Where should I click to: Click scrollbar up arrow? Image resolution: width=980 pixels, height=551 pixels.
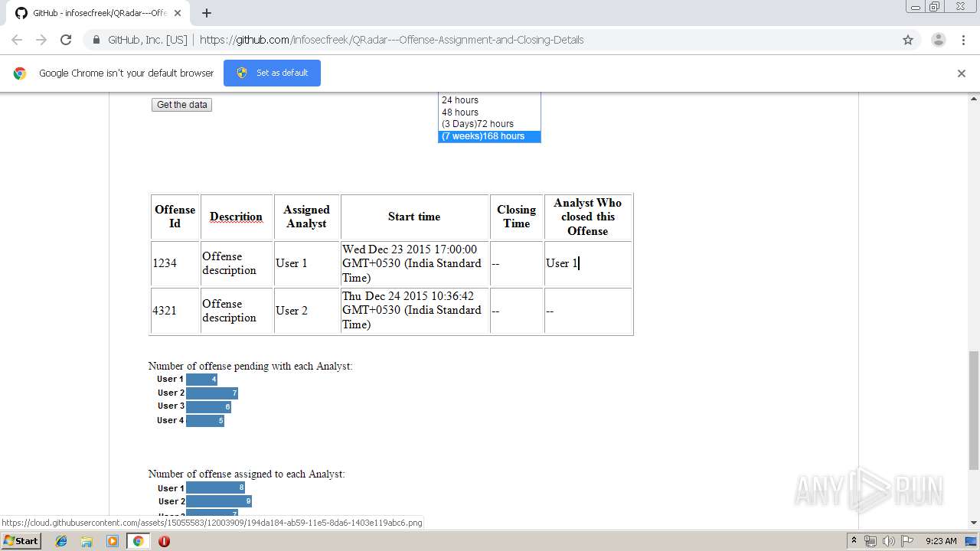(974, 99)
